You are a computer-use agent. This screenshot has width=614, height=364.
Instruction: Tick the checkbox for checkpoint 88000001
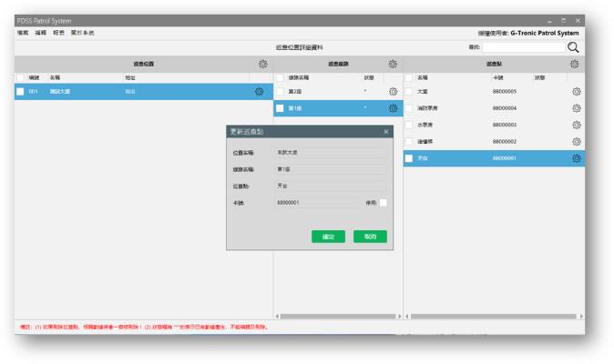(409, 158)
